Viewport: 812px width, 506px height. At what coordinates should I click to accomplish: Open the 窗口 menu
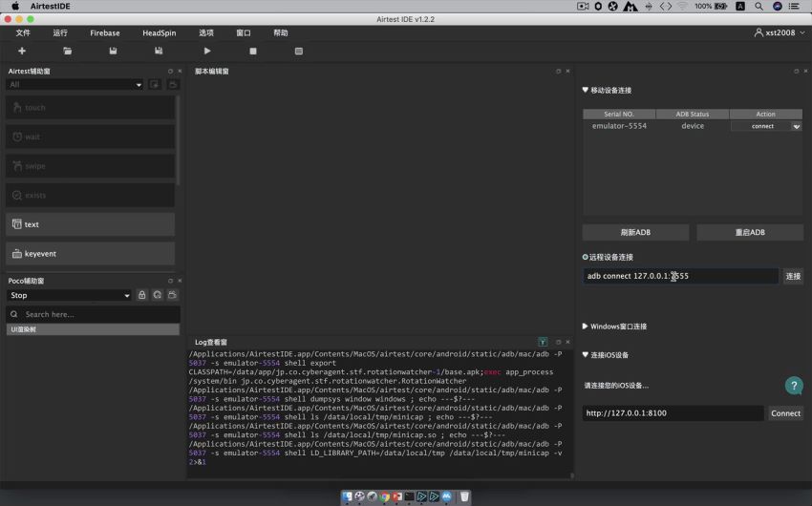tap(244, 32)
